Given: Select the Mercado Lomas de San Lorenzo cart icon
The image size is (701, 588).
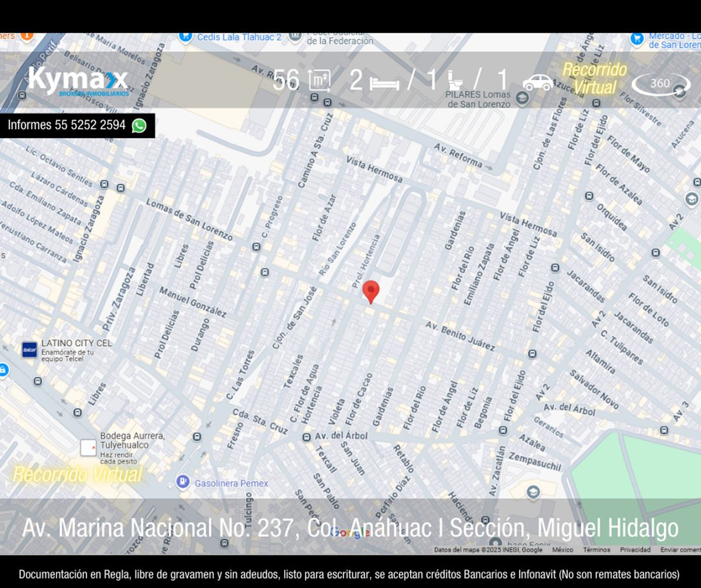Looking at the screenshot, I should (x=637, y=39).
